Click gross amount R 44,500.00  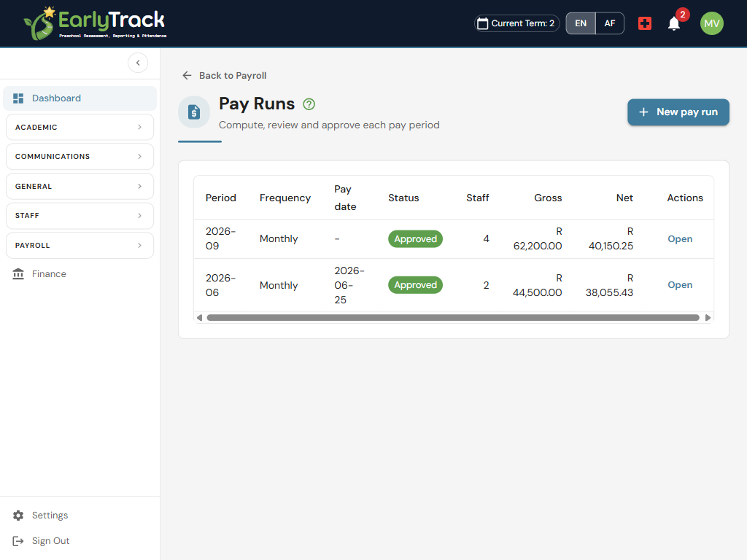click(x=537, y=285)
